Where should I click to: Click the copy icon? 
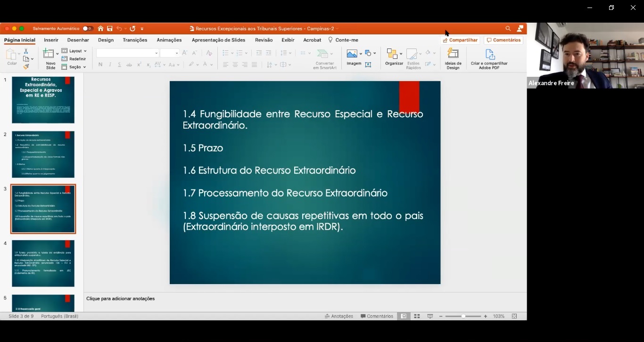click(x=26, y=59)
